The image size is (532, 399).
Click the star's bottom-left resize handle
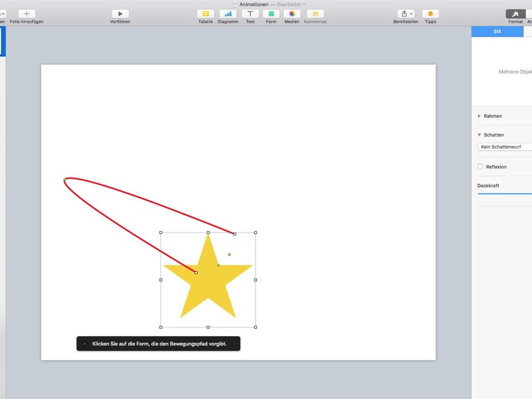[161, 327]
